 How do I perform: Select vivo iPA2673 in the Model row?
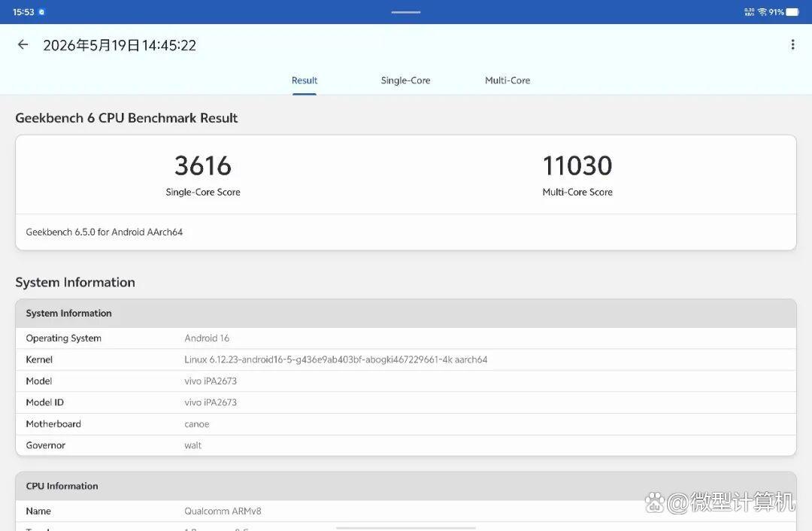211,381
